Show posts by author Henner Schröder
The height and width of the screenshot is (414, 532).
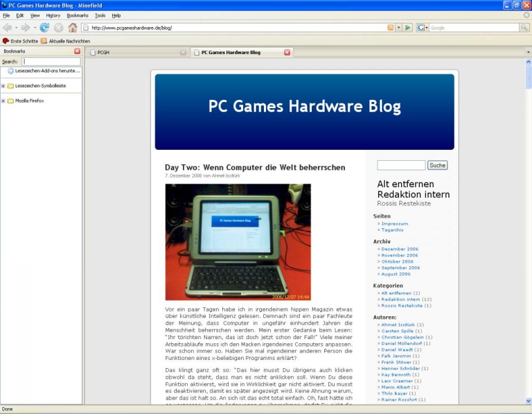pyautogui.click(x=401, y=369)
